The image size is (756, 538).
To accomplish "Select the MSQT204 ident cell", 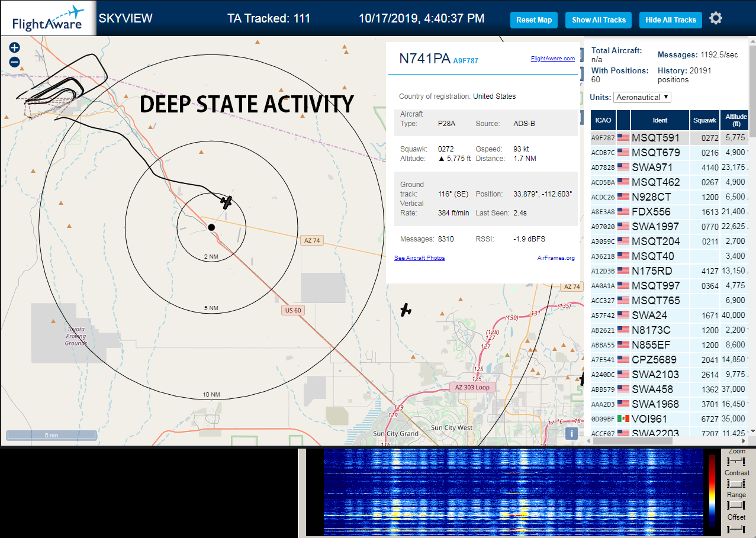I will click(x=660, y=241).
